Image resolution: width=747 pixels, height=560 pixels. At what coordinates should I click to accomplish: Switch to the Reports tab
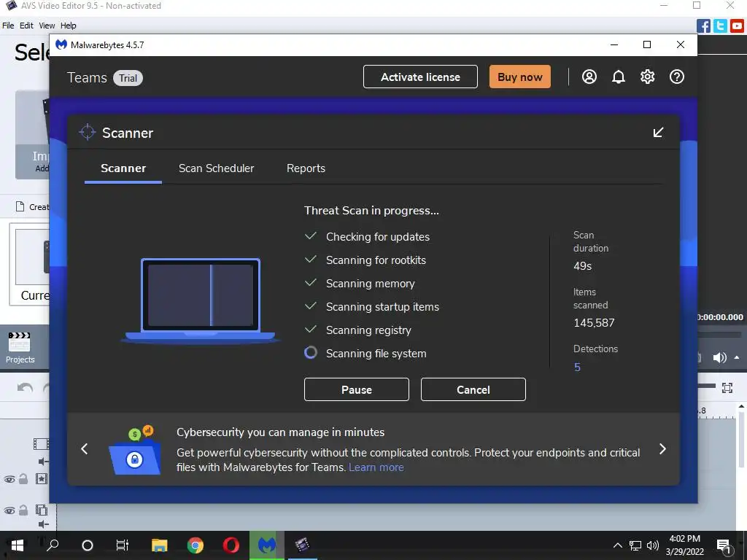(306, 168)
